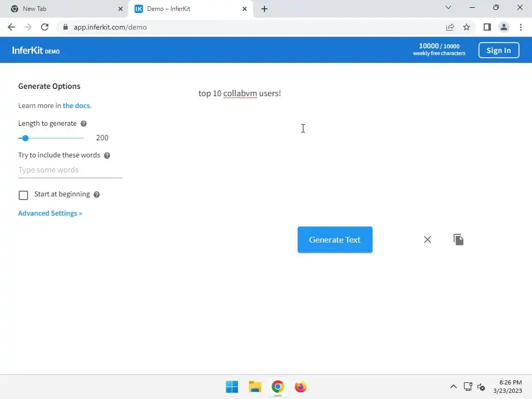Open the tab search dropdown chevron
532x399 pixels.
click(448, 7)
